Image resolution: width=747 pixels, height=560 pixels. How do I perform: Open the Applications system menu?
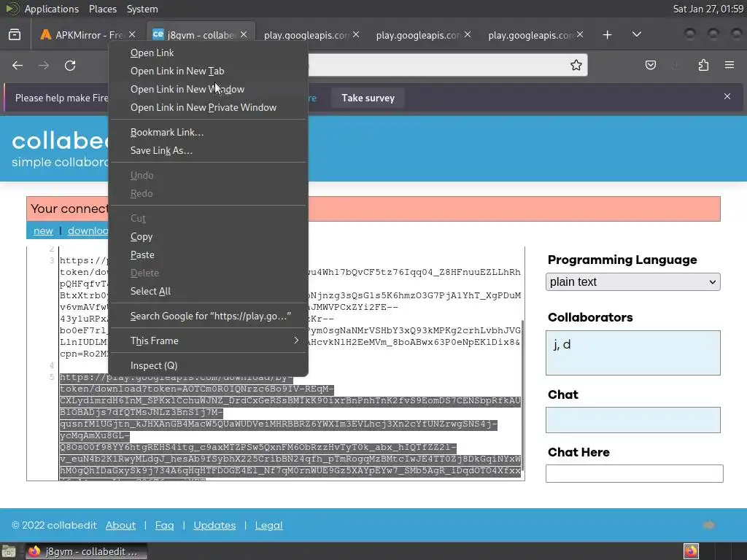(52, 9)
